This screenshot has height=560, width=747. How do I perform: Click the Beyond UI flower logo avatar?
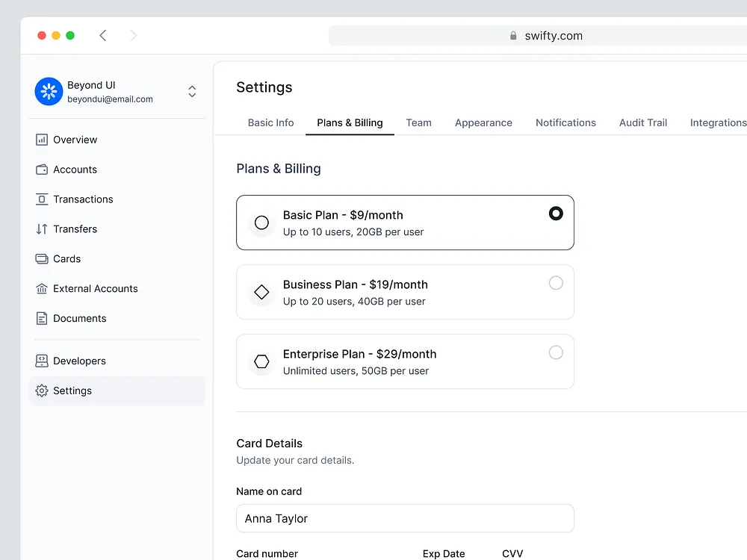(x=49, y=91)
